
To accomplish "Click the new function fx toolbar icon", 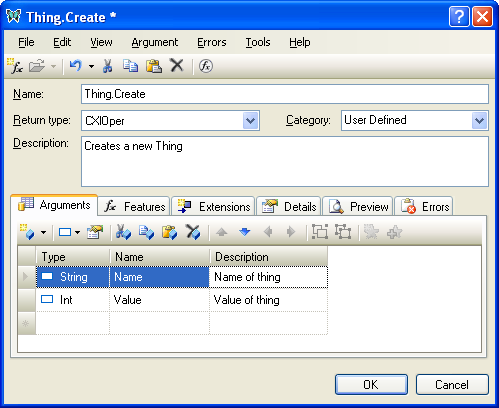I will click(x=15, y=66).
